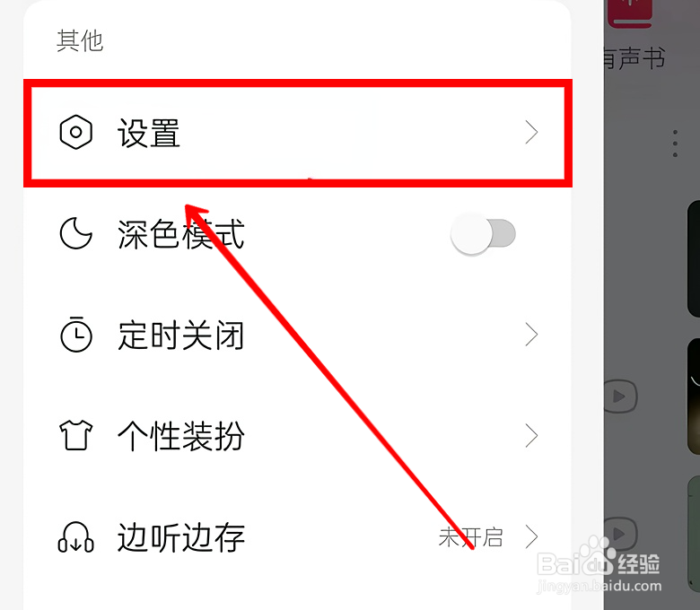Image resolution: width=700 pixels, height=610 pixels.
Task: Click the timer clock icon
Action: point(76,335)
